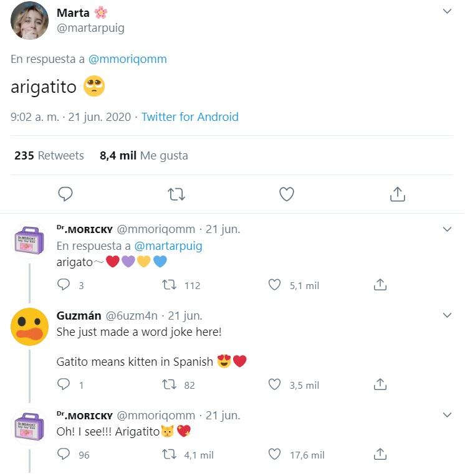The width and height of the screenshot is (465, 476).
Task: Like the 'Oh! I see!!! Arigatito' tweet
Action: (x=274, y=455)
